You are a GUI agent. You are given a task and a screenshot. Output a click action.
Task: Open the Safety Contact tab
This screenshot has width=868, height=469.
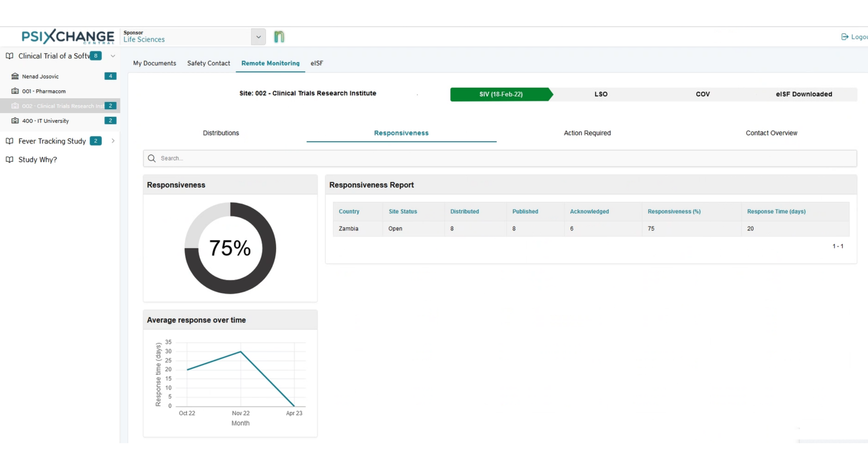tap(209, 63)
